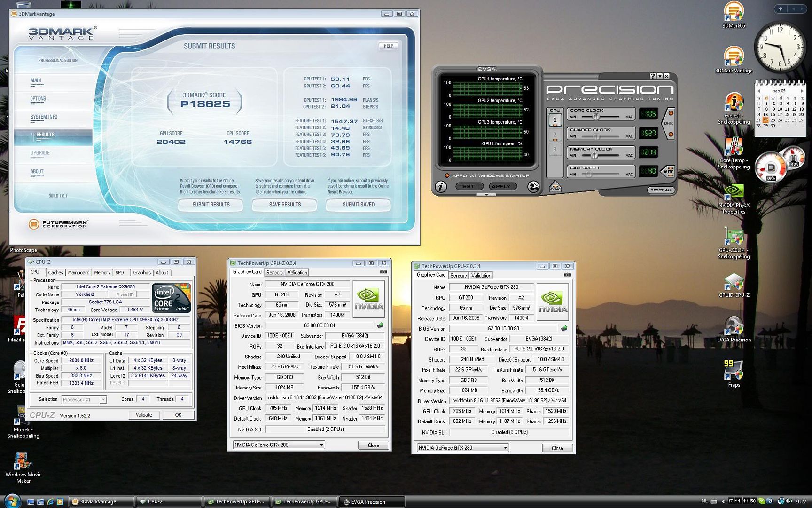Click the desktop analog clock gadget
The height and width of the screenshot is (508, 812).
(780, 47)
